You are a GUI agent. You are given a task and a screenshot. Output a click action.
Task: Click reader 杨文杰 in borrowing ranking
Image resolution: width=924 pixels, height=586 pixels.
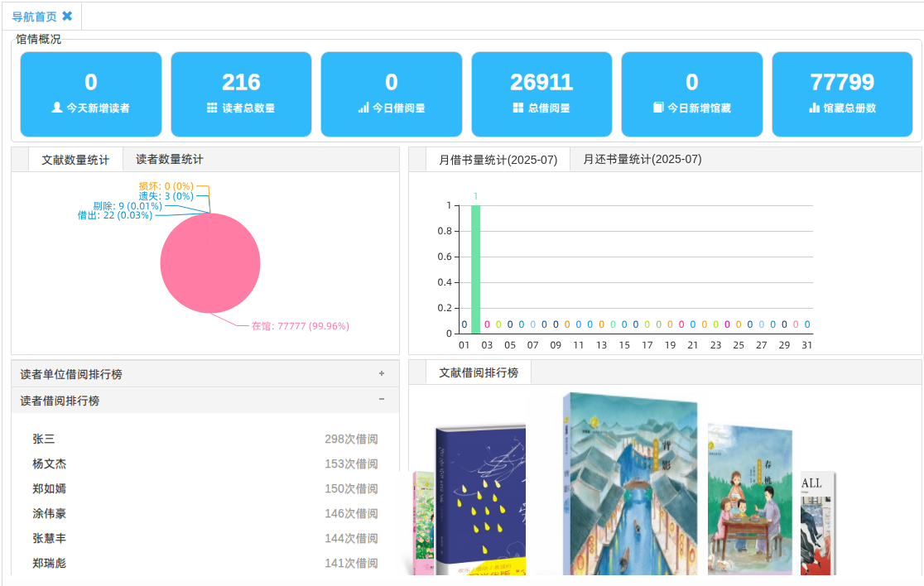tap(50, 464)
